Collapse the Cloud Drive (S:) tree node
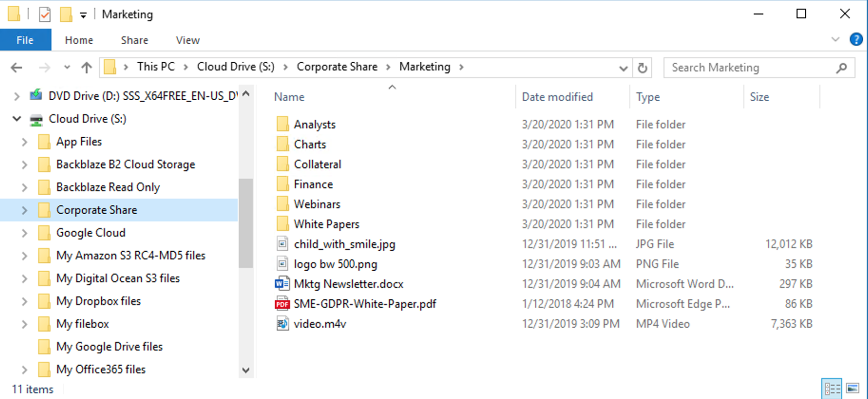This screenshot has height=399, width=868. coord(17,119)
